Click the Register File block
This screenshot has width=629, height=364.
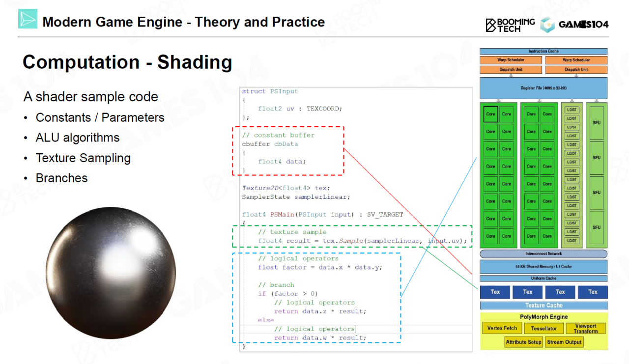[543, 88]
